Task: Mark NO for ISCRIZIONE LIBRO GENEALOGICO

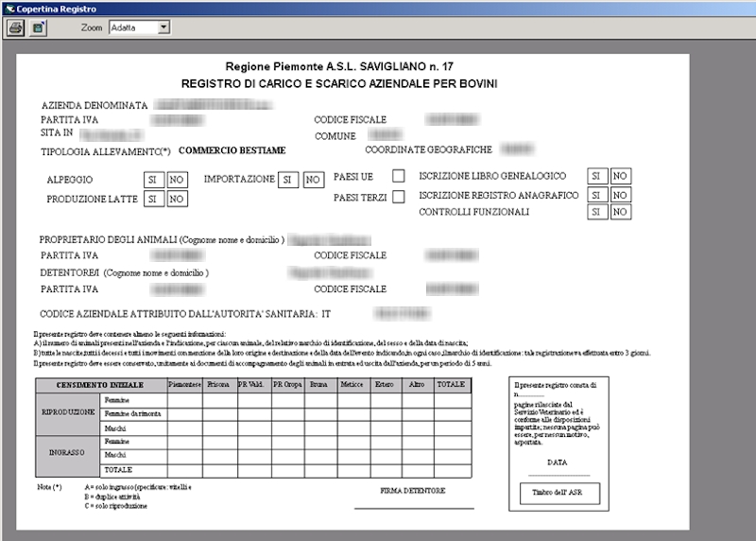Action: (x=621, y=176)
